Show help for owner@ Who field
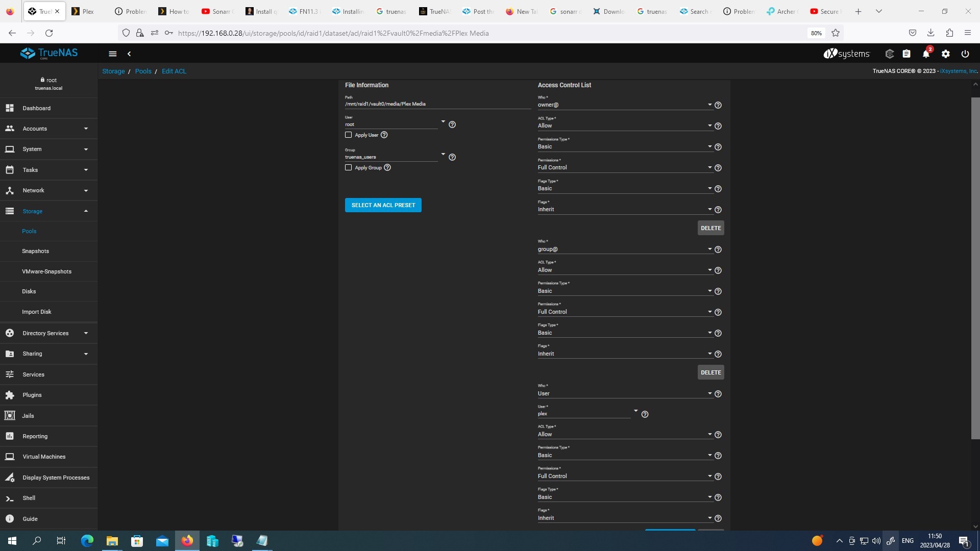Image resolution: width=980 pixels, height=551 pixels. click(718, 105)
